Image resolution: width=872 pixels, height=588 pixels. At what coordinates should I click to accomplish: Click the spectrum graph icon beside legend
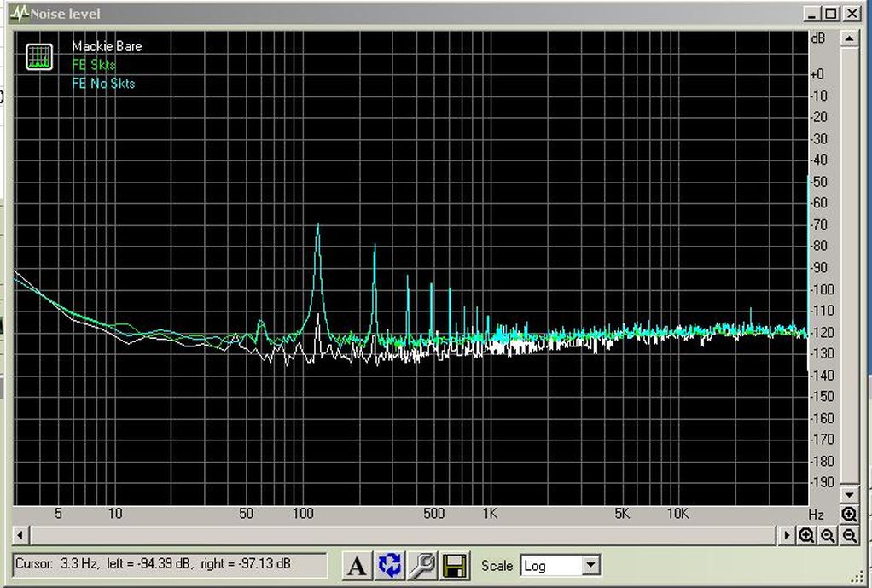pos(39,56)
